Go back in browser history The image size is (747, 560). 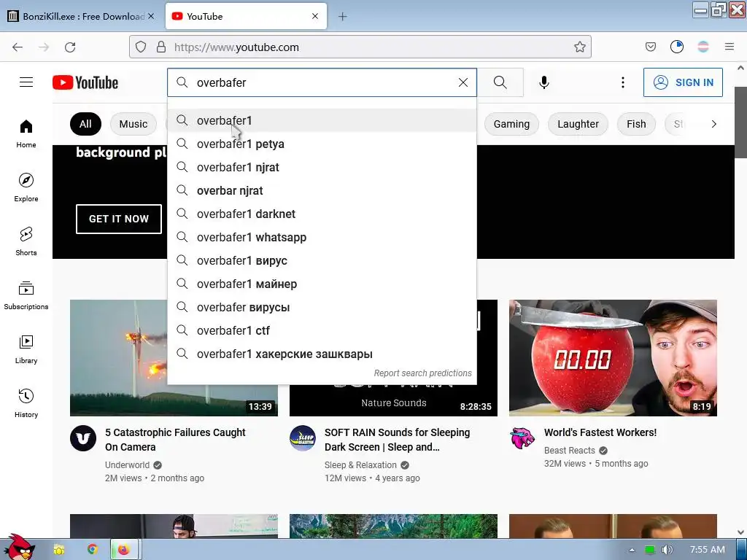pos(18,47)
